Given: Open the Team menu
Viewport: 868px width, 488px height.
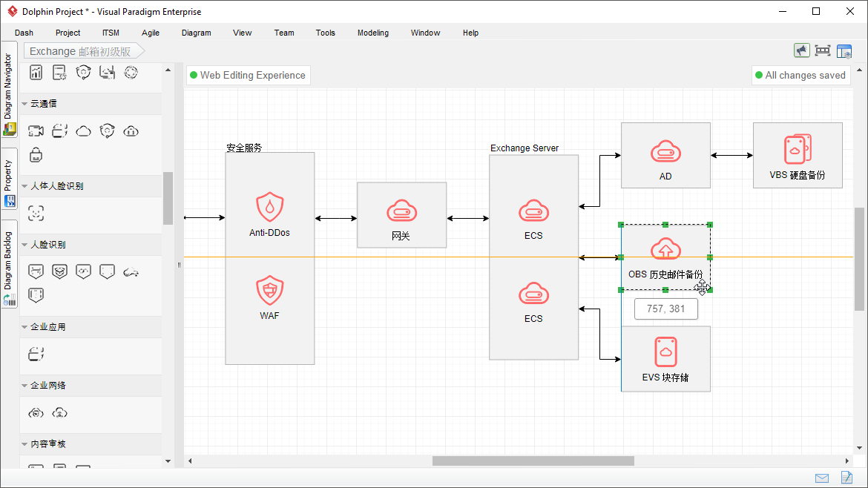Looking at the screenshot, I should [285, 33].
